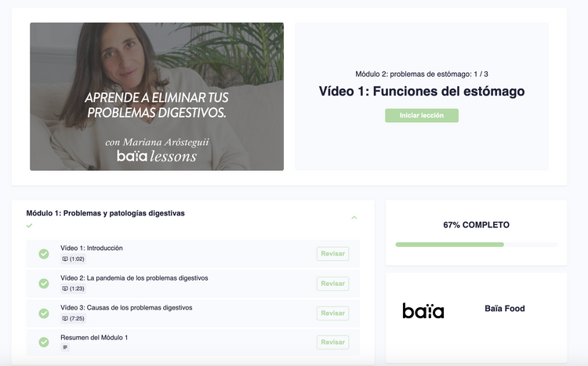Screen dimensions: 588x366
Task: Click the green check beside Vídeo 2
Action: point(44,284)
